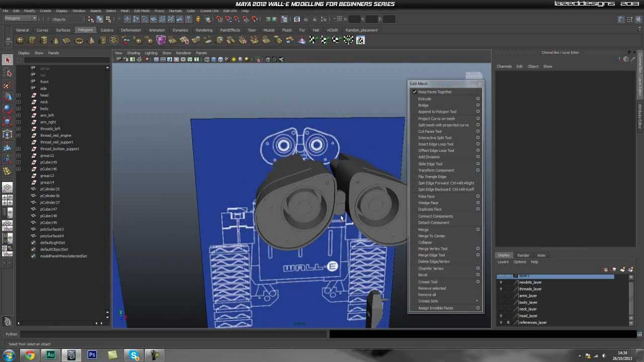This screenshot has width=644, height=362.
Task: Select the Universal Manipulator tool
Action: (8, 134)
